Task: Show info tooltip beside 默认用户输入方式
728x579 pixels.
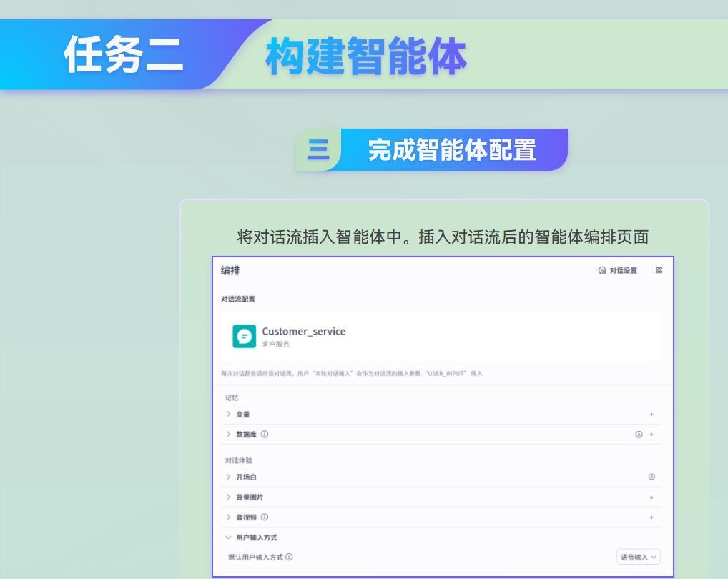Action: point(289,557)
